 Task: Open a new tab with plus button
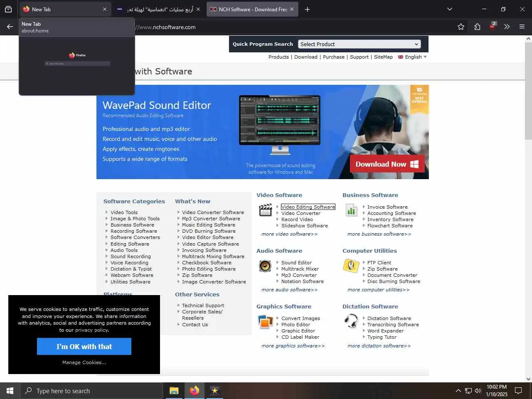coord(307,9)
